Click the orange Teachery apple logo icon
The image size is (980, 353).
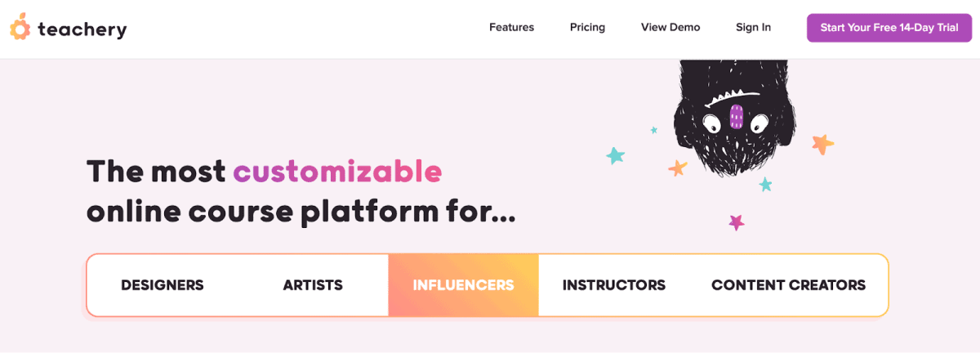pyautogui.click(x=20, y=29)
